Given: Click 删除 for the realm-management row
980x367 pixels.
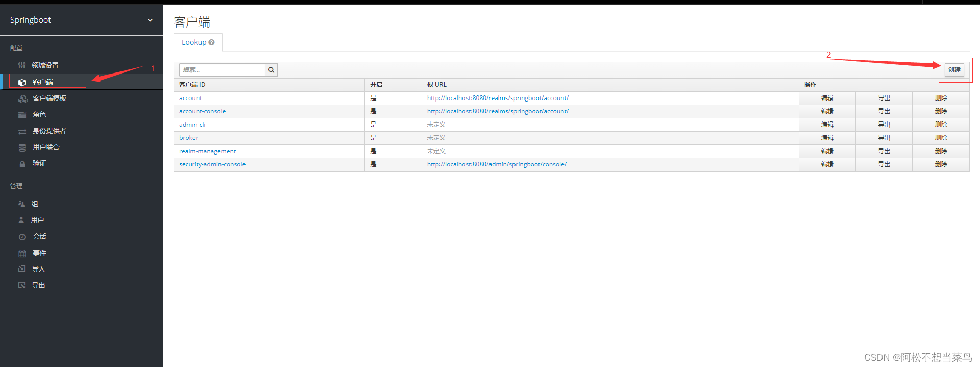Looking at the screenshot, I should point(941,151).
